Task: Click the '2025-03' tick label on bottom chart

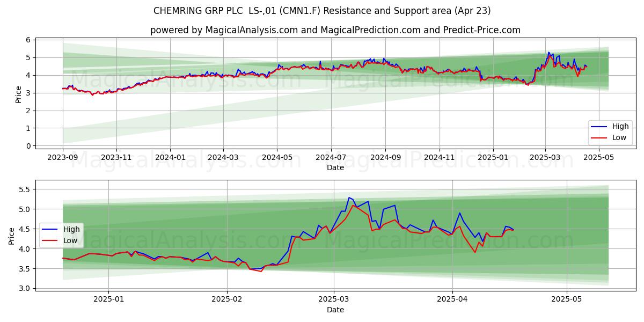Action: click(334, 300)
